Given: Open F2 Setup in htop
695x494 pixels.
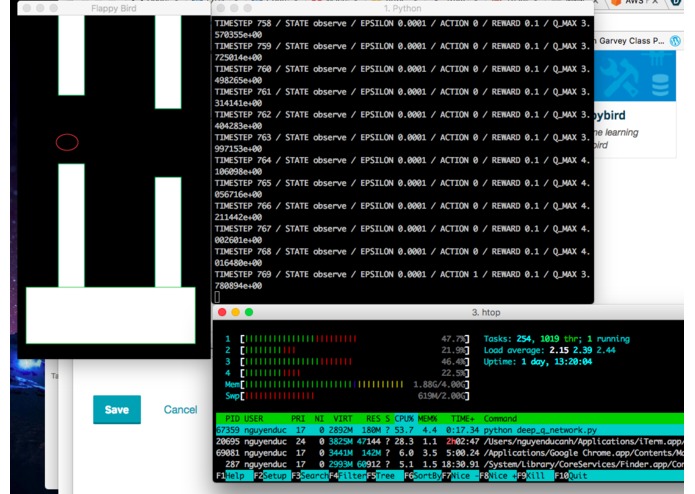Looking at the screenshot, I should [270, 476].
